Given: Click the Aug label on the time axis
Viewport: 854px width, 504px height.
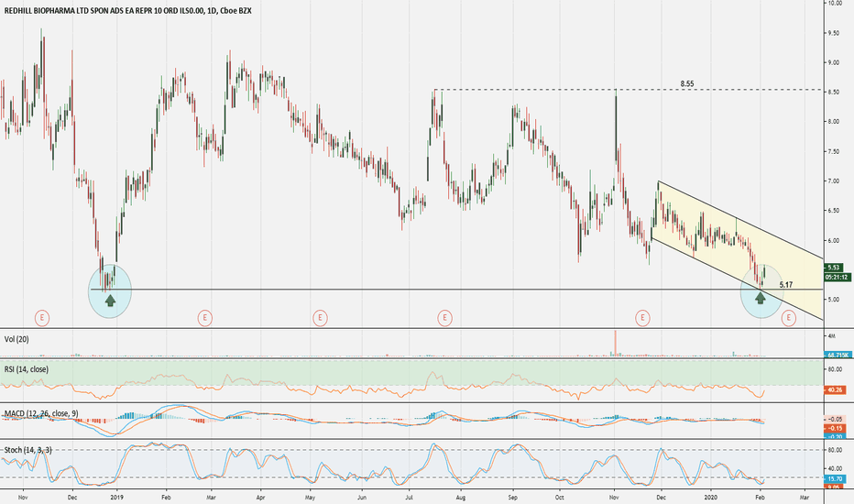Looking at the screenshot, I should coord(461,497).
